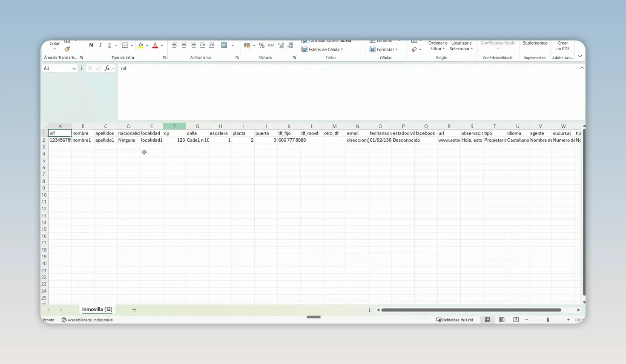Image resolution: width=626 pixels, height=364 pixels.
Task: Switch to Page Break Preview
Action: pyautogui.click(x=516, y=320)
